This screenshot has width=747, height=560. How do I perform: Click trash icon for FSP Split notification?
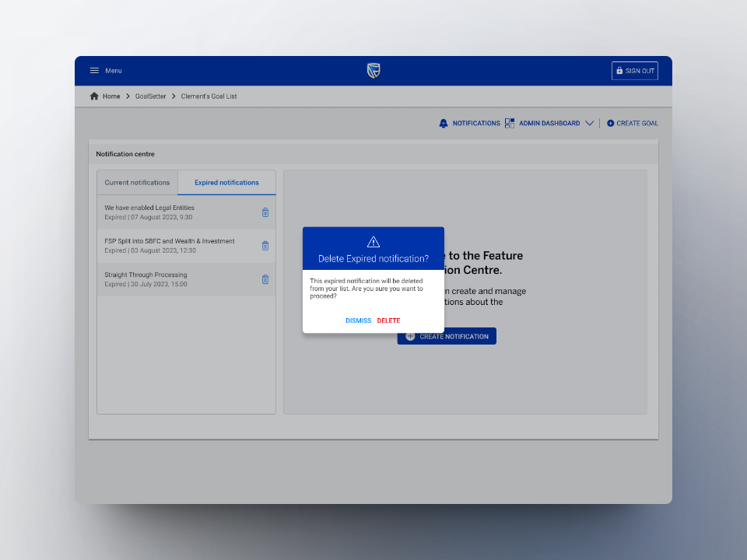tap(265, 246)
